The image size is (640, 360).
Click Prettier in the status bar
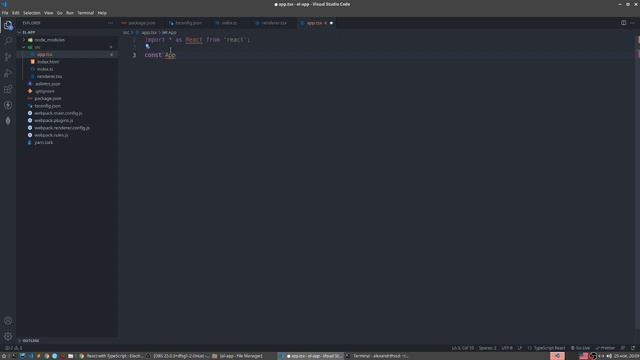pos(605,348)
